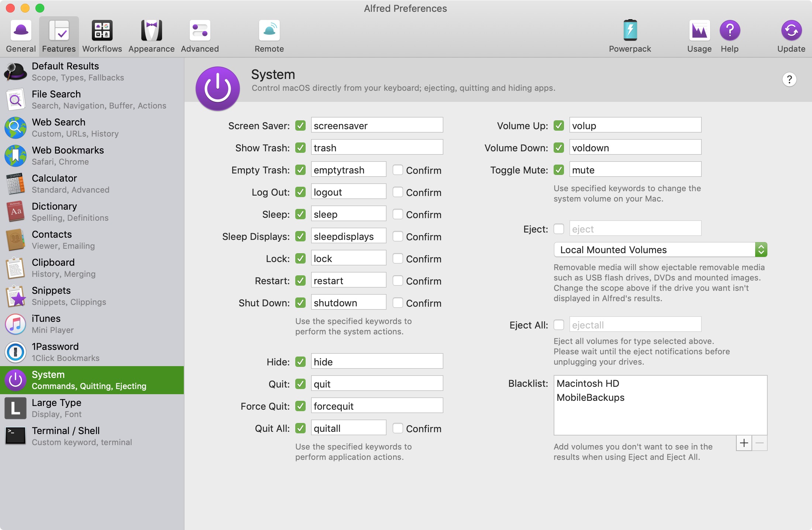Open Appearance preferences

(151, 36)
